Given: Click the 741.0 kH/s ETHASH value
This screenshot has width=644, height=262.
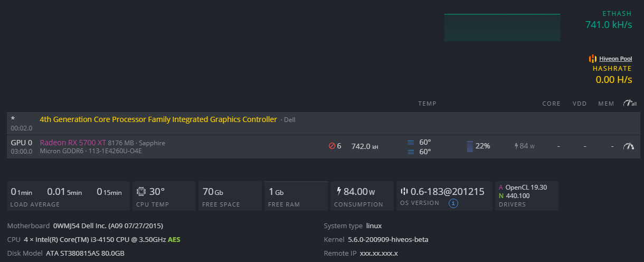Looking at the screenshot, I should (608, 24).
